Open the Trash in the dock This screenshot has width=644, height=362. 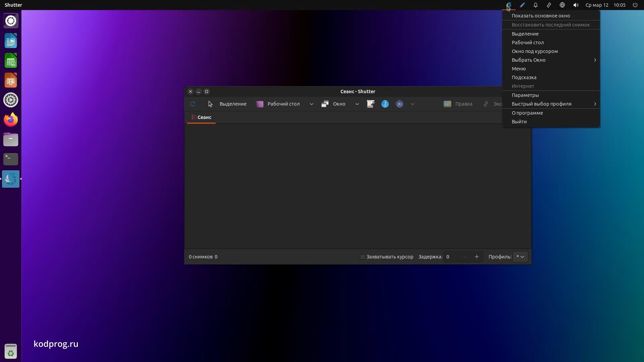[11, 351]
